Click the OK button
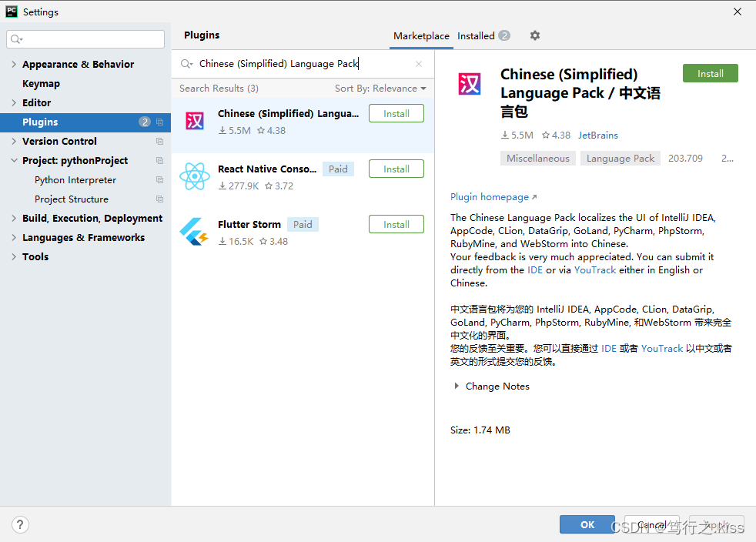 click(587, 524)
